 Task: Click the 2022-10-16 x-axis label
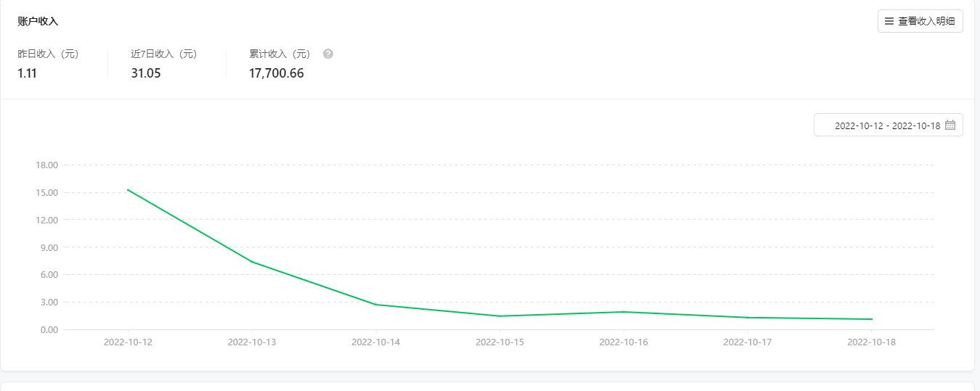tap(624, 342)
